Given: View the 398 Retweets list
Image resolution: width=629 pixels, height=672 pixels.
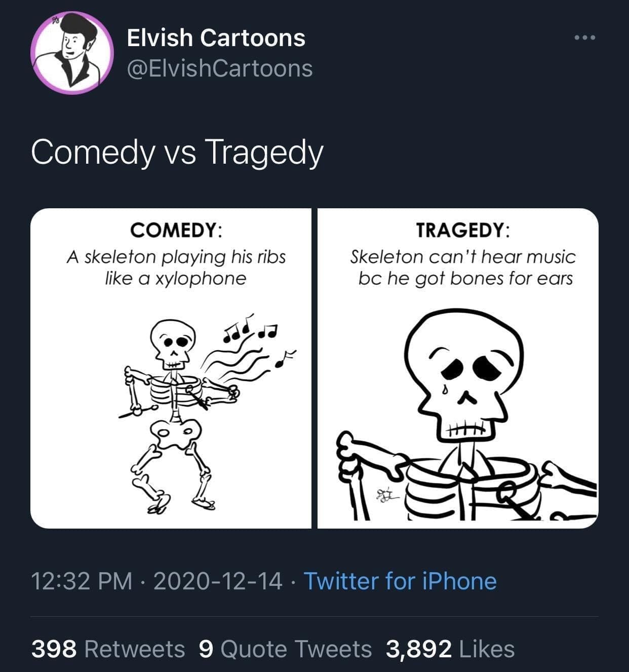Looking at the screenshot, I should [108, 649].
